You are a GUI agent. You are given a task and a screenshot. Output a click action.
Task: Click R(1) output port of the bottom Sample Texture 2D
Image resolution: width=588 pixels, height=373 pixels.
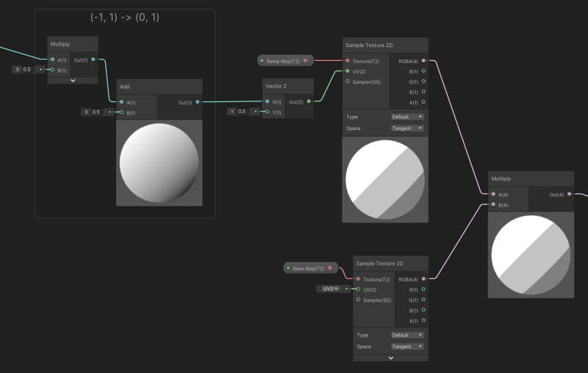pyautogui.click(x=423, y=289)
